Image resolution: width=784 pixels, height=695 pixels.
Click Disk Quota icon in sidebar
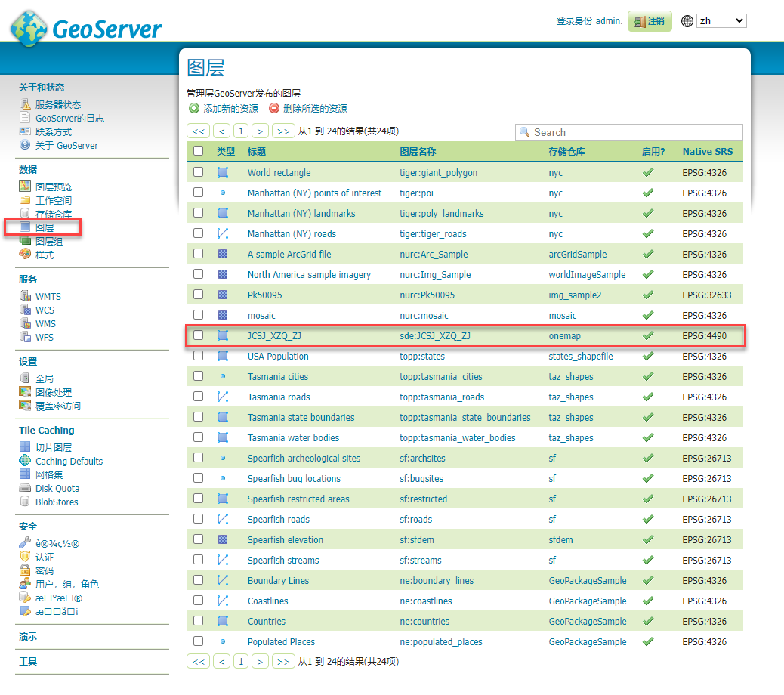click(x=26, y=489)
